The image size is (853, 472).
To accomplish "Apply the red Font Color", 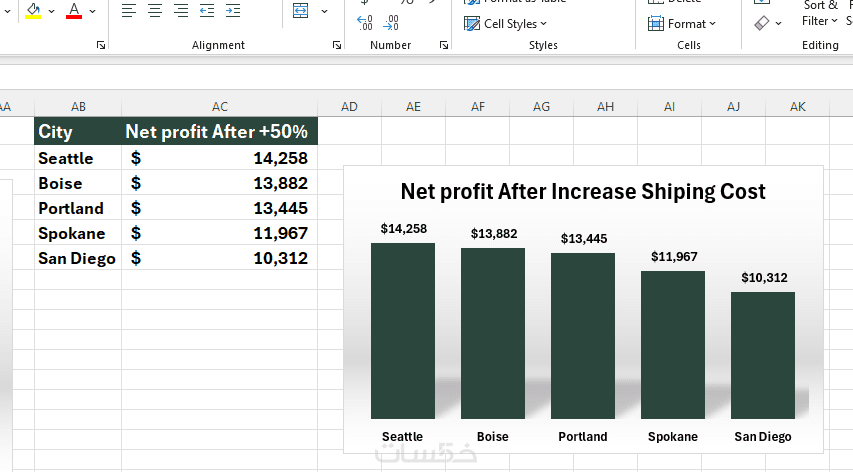I will point(74,10).
